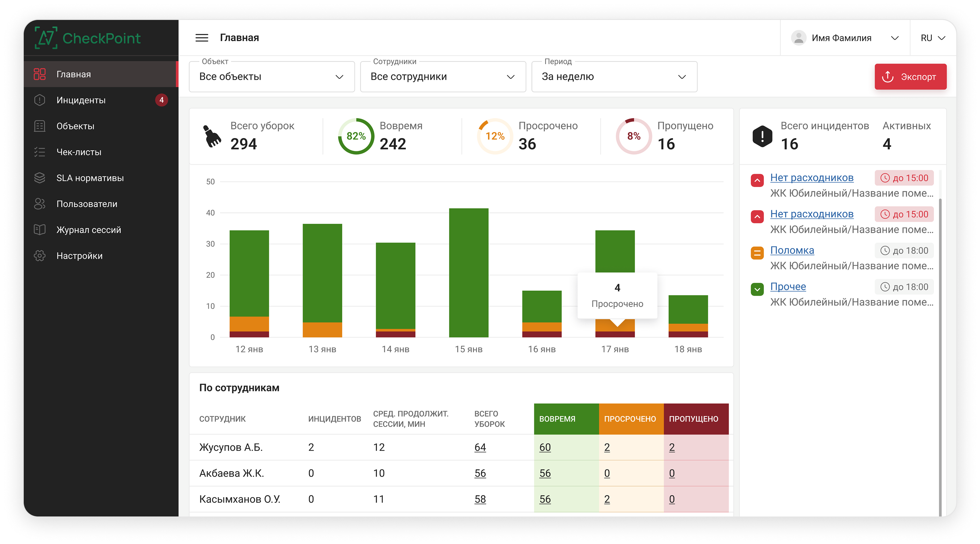980x544 pixels.
Task: Open Инциденты section
Action: tap(101, 100)
